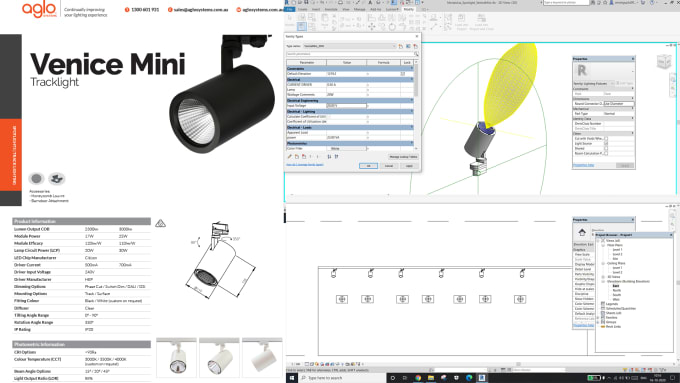
Task: Collapse the Electrical Engineering parameter group
Action: pyautogui.click(x=412, y=101)
